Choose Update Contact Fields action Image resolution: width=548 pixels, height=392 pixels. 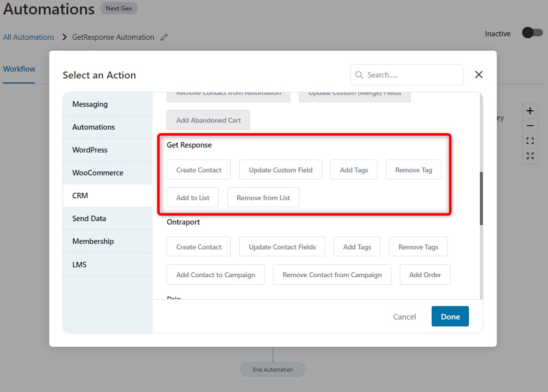282,247
